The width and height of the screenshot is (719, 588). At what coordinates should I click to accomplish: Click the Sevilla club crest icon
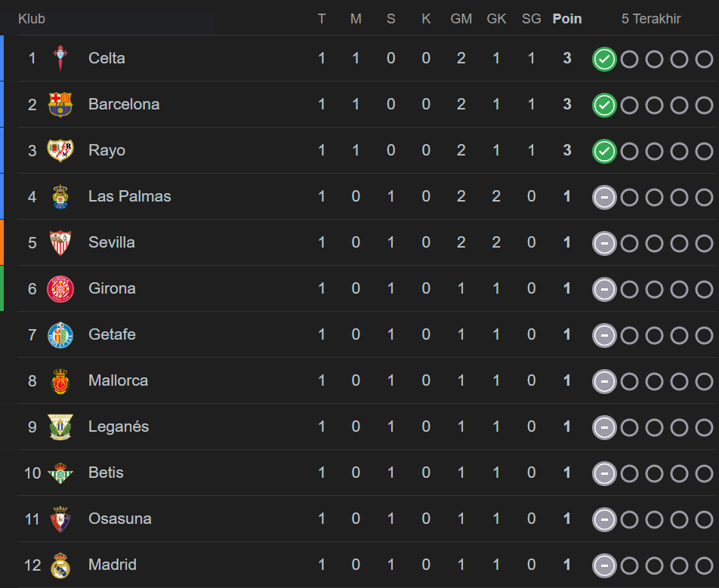[60, 242]
